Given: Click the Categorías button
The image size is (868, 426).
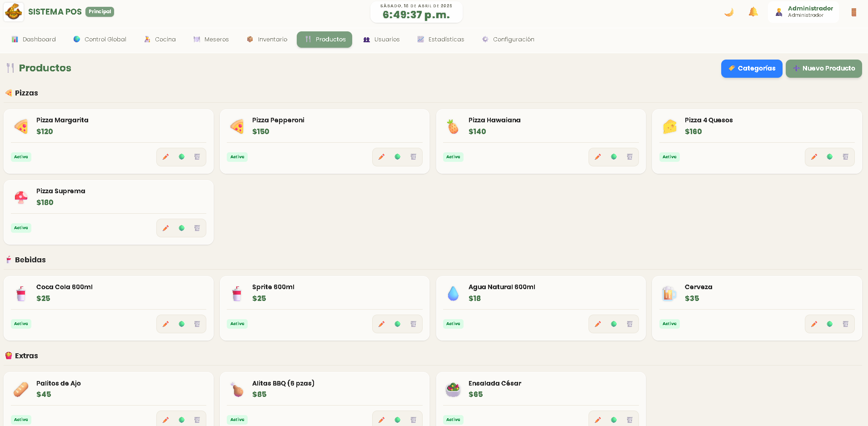Looking at the screenshot, I should coord(751,69).
